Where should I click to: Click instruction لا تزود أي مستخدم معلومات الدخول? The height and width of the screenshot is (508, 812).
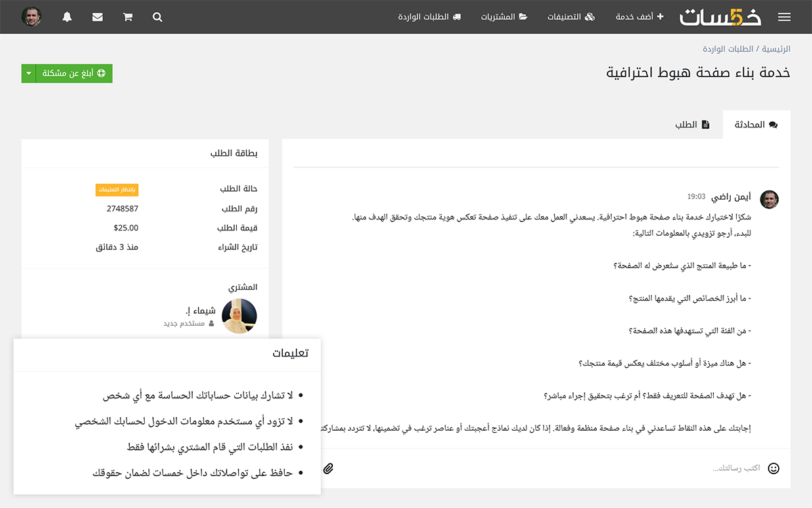pyautogui.click(x=184, y=421)
